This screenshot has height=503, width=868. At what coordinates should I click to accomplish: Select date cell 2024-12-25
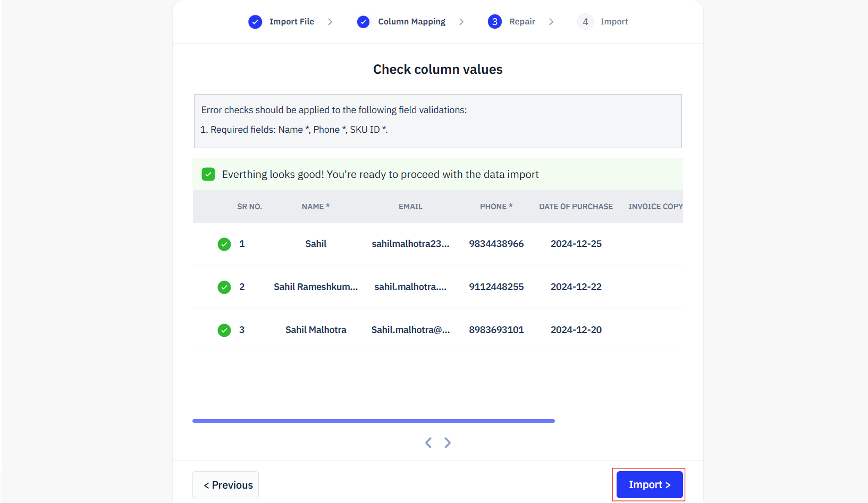[x=576, y=244]
